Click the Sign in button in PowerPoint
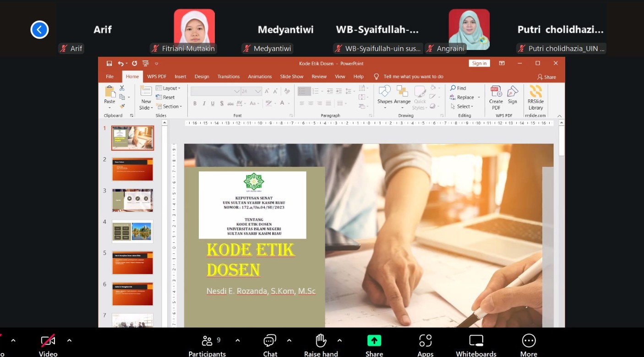 (479, 63)
